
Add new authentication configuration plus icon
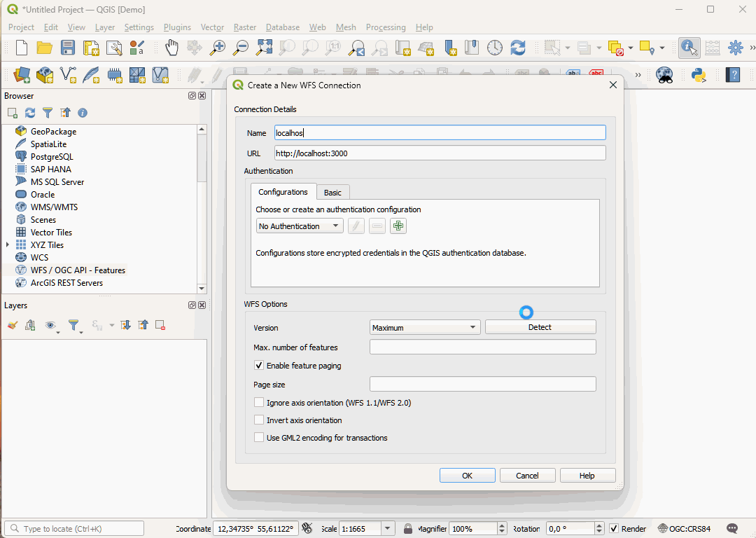(x=398, y=226)
